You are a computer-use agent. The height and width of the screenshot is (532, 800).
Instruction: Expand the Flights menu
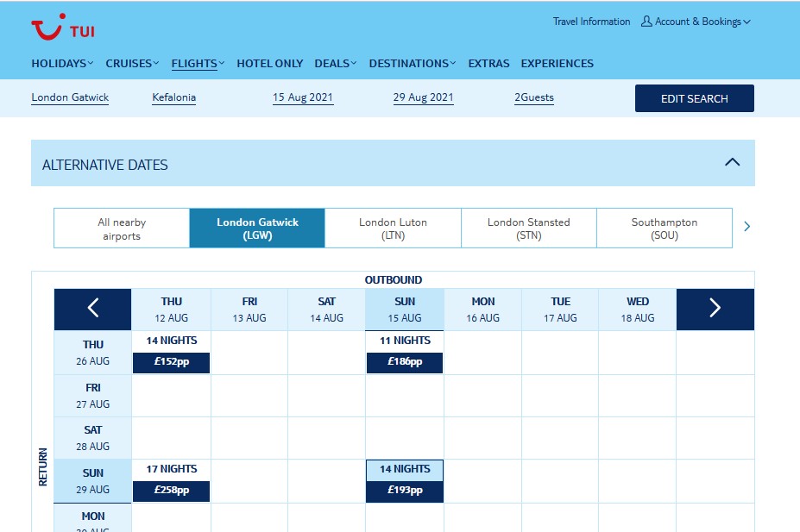coord(198,64)
